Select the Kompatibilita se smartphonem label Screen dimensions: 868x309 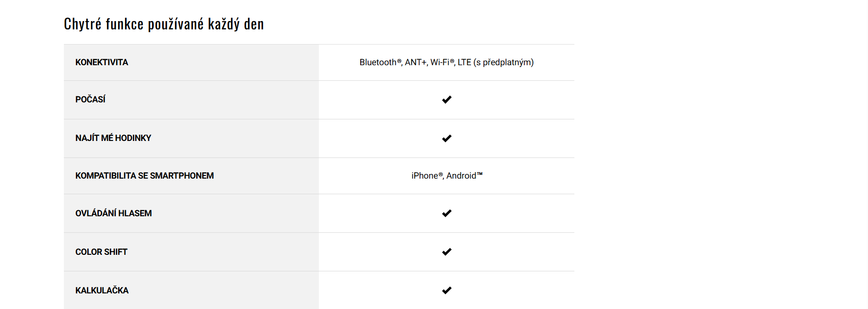[x=144, y=176]
